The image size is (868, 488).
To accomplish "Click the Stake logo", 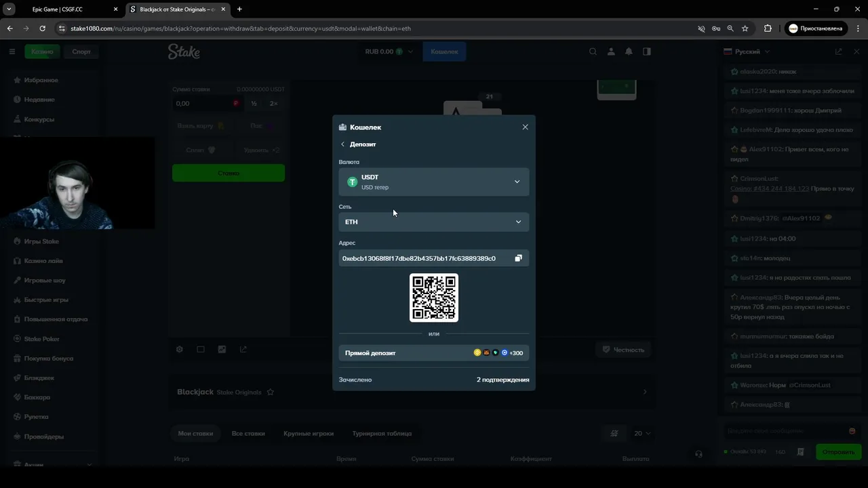I will click(184, 52).
